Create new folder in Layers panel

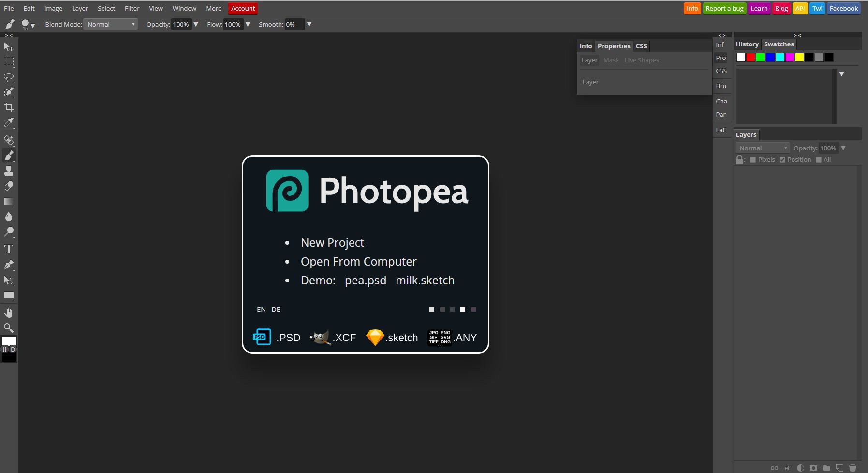[x=826, y=468]
